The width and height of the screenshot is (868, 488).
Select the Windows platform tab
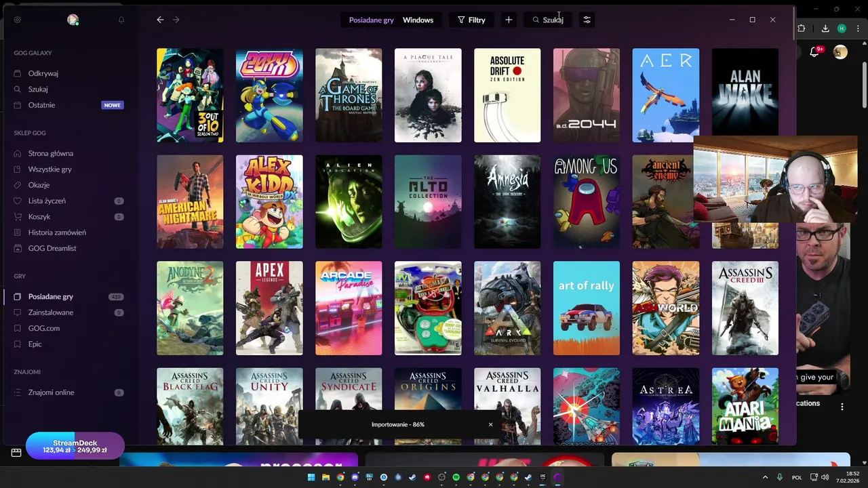(x=418, y=20)
